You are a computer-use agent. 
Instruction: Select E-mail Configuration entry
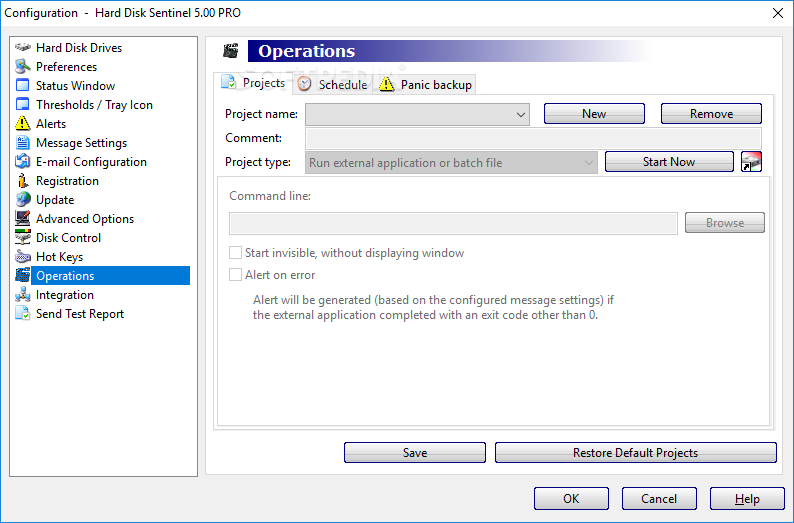91,162
